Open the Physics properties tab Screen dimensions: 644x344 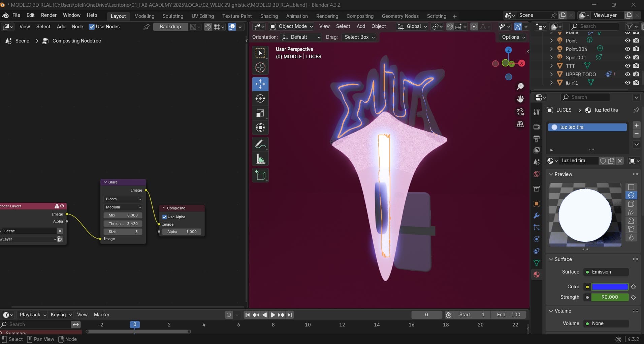pyautogui.click(x=537, y=239)
